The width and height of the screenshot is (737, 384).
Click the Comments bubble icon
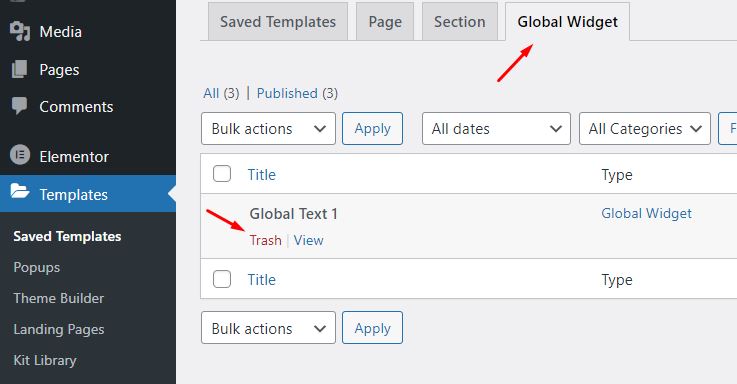click(20, 106)
